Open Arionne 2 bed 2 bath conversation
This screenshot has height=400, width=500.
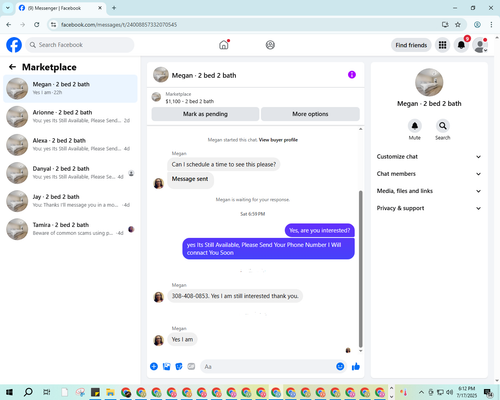(x=70, y=117)
